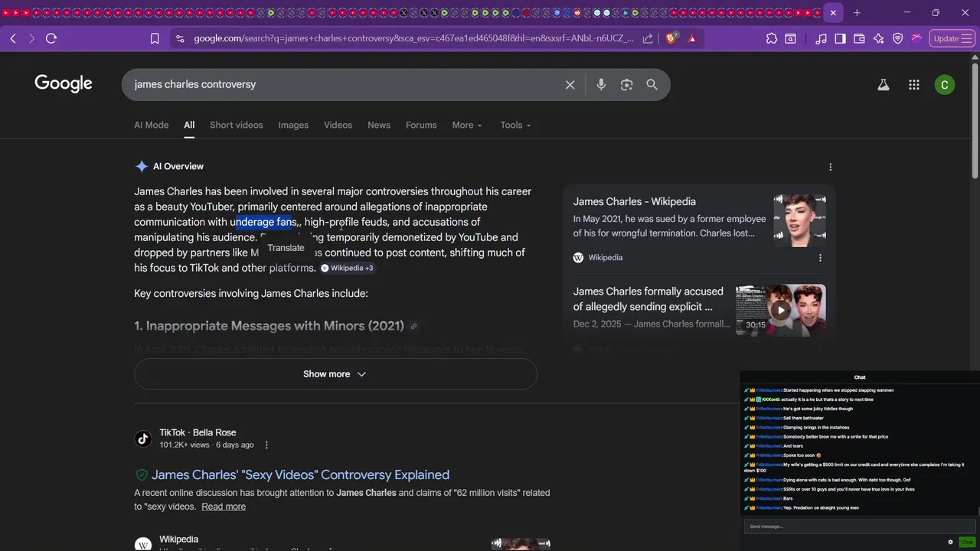Screen dimensions: 980x551
Task: Open the Update main menu
Action: [x=952, y=38]
